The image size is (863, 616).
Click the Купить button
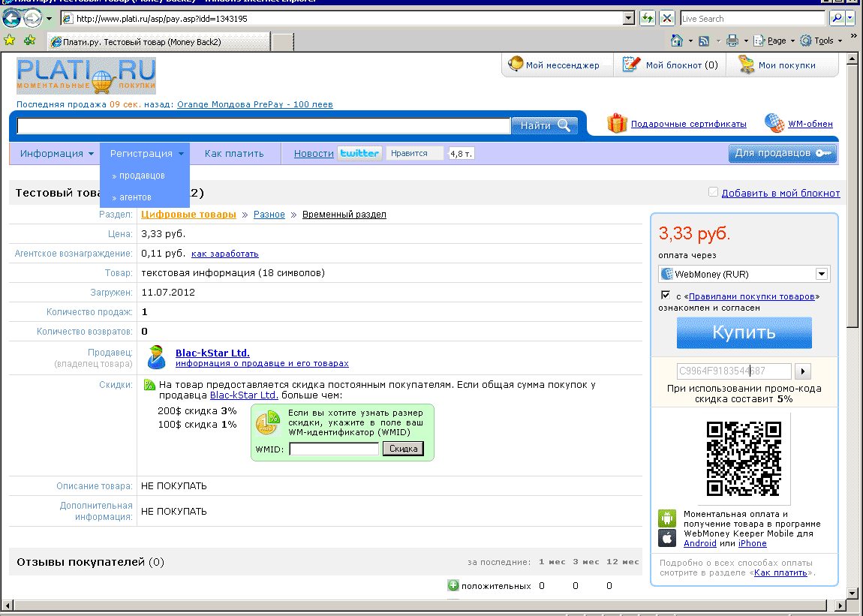744,332
